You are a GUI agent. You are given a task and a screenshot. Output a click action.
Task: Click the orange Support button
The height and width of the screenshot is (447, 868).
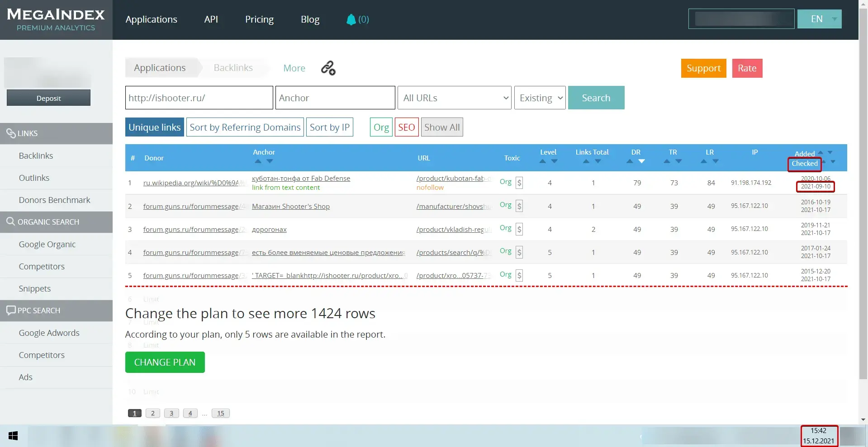pos(704,68)
